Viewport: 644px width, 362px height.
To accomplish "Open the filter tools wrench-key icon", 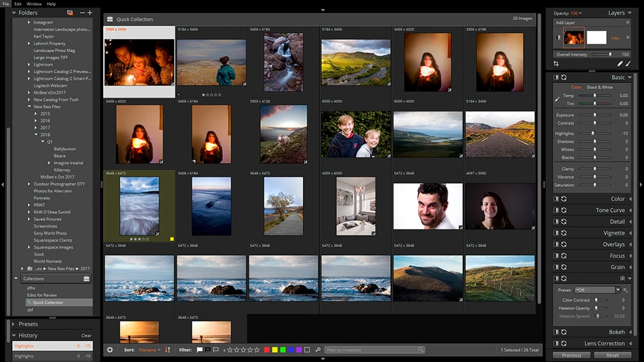I will (x=318, y=350).
